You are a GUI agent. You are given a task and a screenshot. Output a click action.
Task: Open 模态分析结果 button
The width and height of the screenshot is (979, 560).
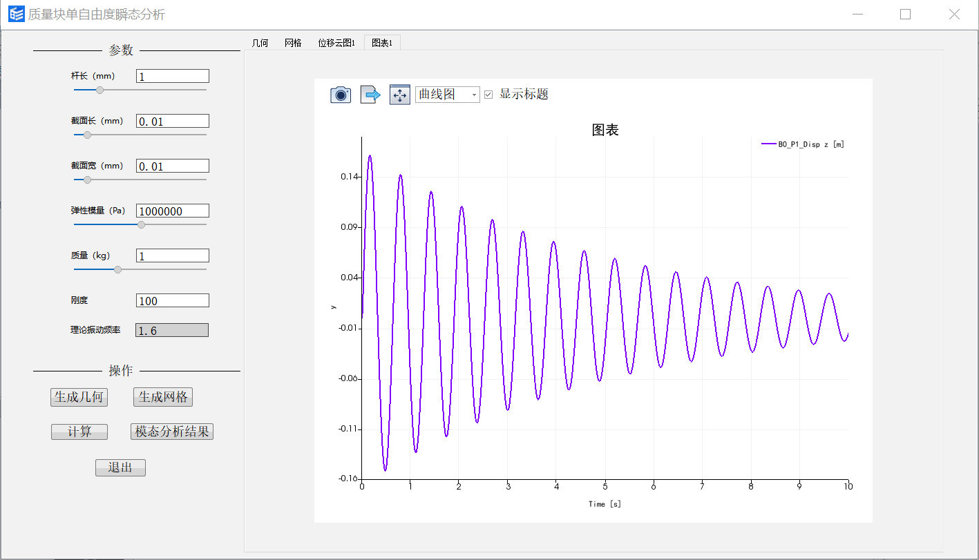172,432
